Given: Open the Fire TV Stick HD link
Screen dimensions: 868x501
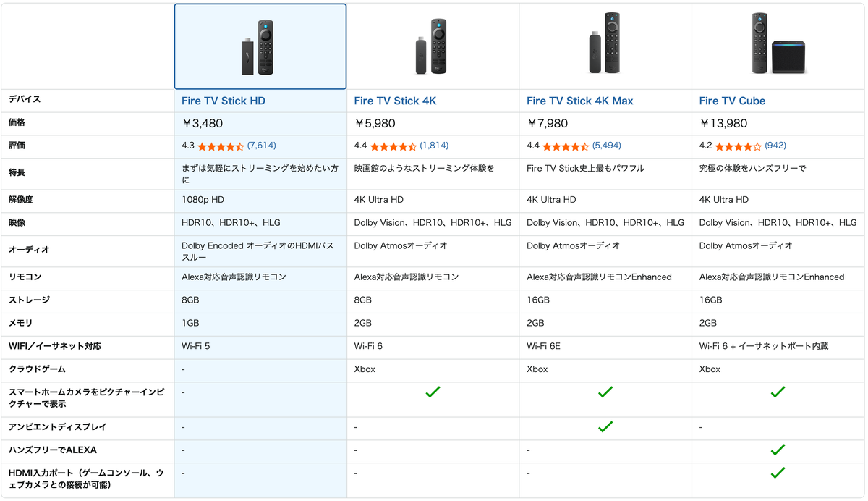Looking at the screenshot, I should point(224,101).
